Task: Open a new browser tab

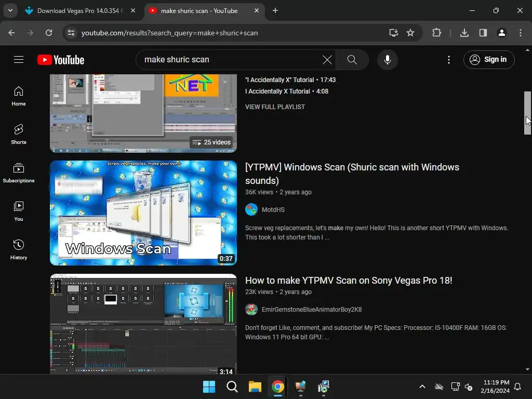Action: [275, 11]
